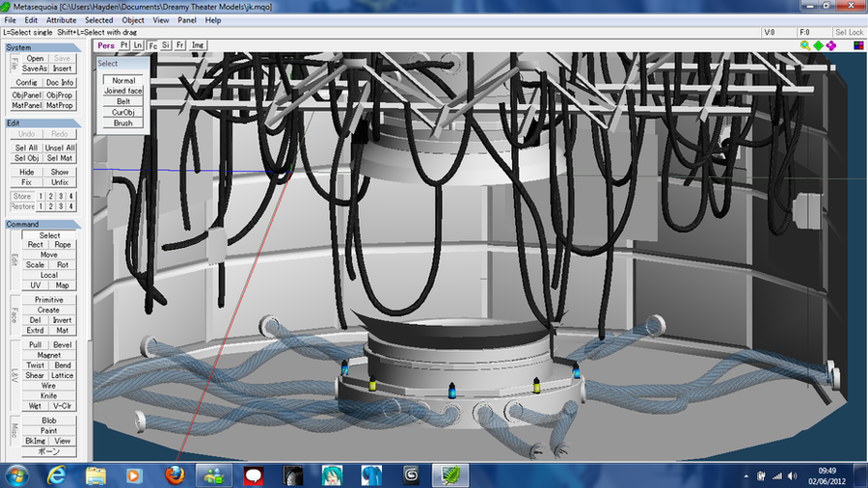Open the Selected menu
The width and height of the screenshot is (868, 488).
[x=99, y=20]
